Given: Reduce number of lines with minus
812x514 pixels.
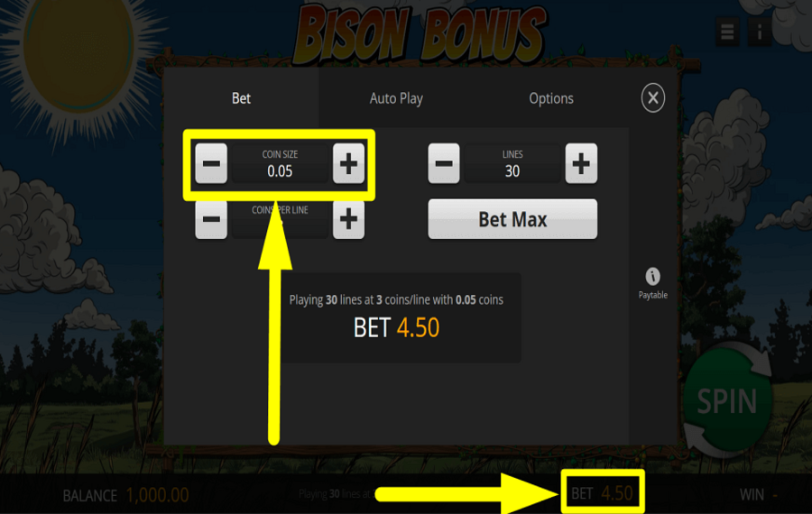Looking at the screenshot, I should point(444,163).
